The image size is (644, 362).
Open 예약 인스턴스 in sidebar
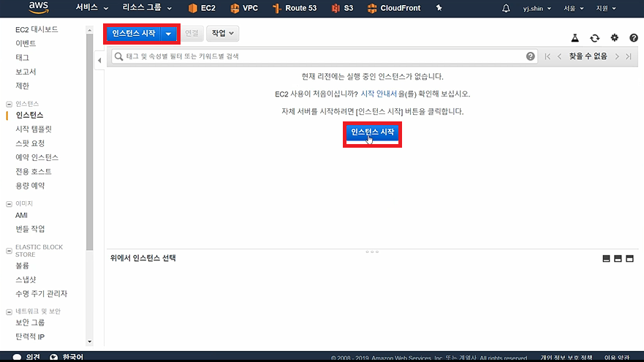[37, 157]
